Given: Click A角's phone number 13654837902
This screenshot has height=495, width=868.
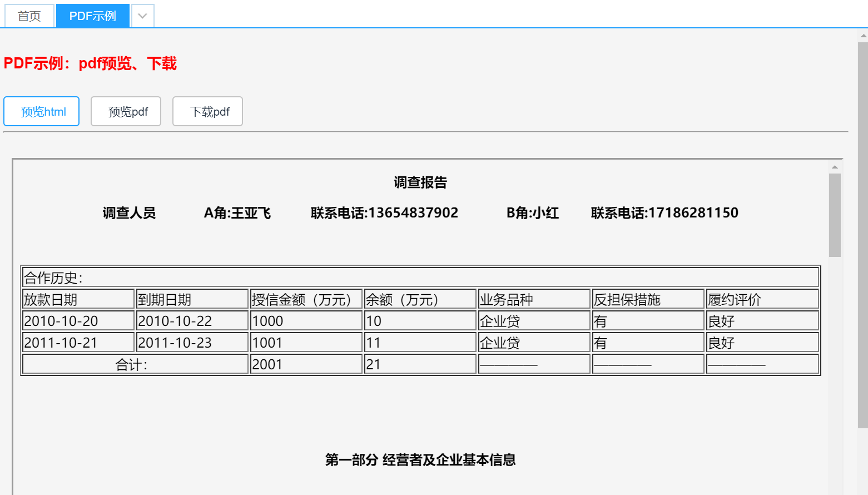Looking at the screenshot, I should click(384, 213).
